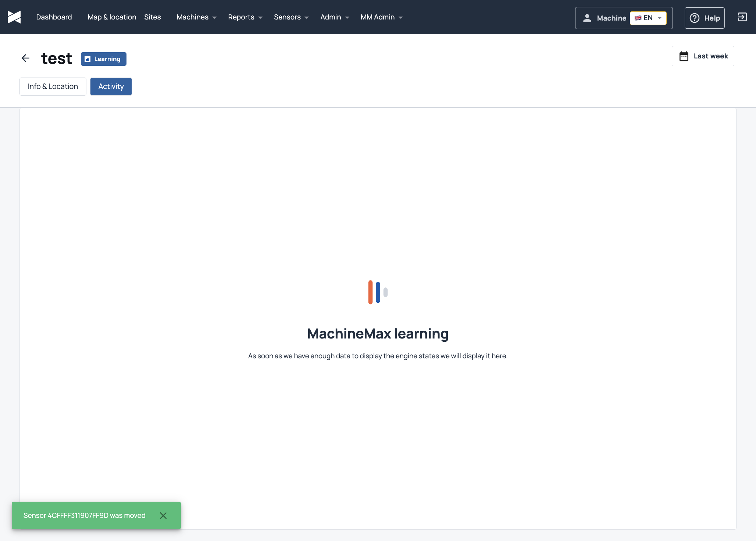Image resolution: width=756 pixels, height=541 pixels.
Task: Open the EN language selector
Action: [x=648, y=18]
